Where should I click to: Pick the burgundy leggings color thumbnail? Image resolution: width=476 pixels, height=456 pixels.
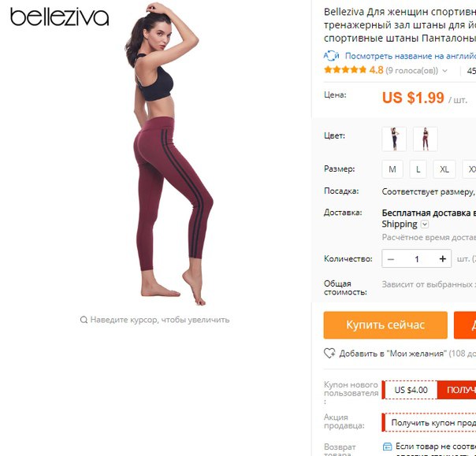pyautogui.click(x=426, y=139)
